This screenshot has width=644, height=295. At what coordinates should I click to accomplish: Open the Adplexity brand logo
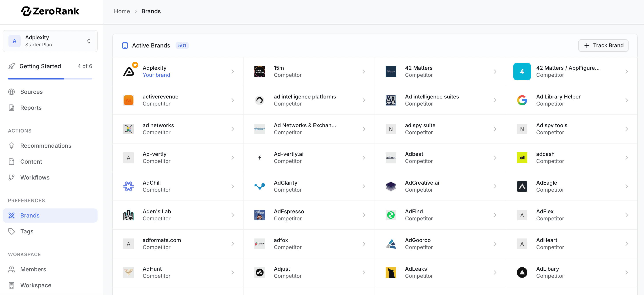(129, 72)
